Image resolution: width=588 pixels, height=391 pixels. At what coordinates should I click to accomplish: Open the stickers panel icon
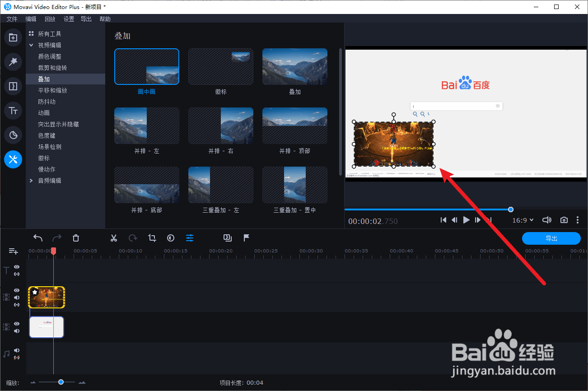pos(13,135)
